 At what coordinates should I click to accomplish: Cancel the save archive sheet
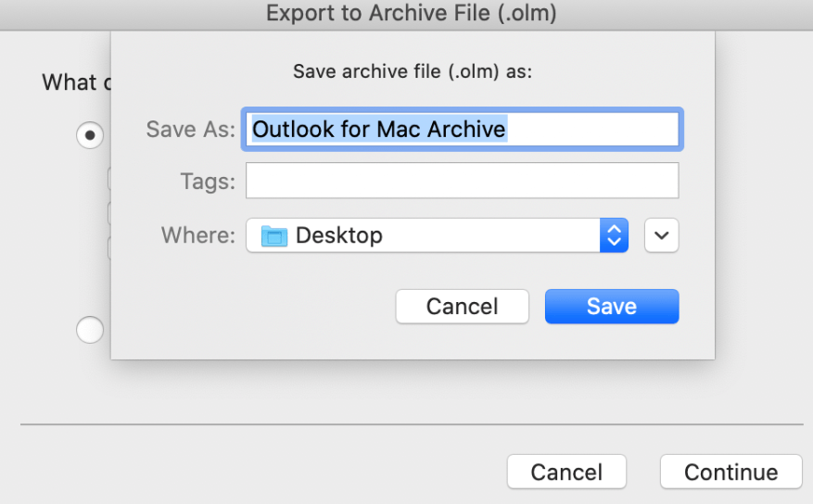click(x=462, y=307)
